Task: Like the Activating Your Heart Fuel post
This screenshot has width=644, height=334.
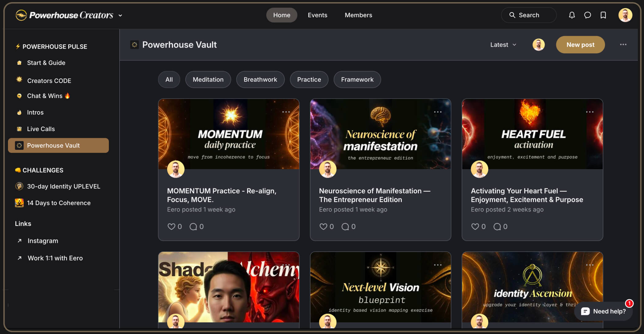Action: tap(475, 227)
